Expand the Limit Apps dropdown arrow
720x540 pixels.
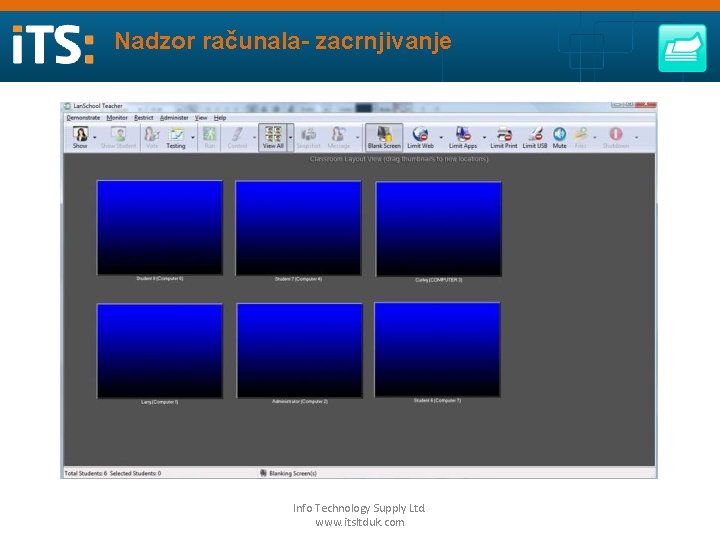tap(484, 137)
